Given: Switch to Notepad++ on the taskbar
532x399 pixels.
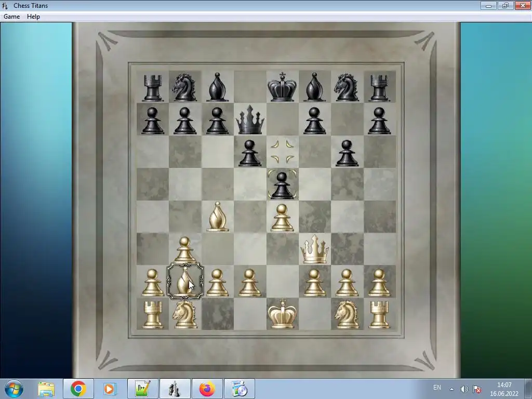Looking at the screenshot, I should pos(143,389).
